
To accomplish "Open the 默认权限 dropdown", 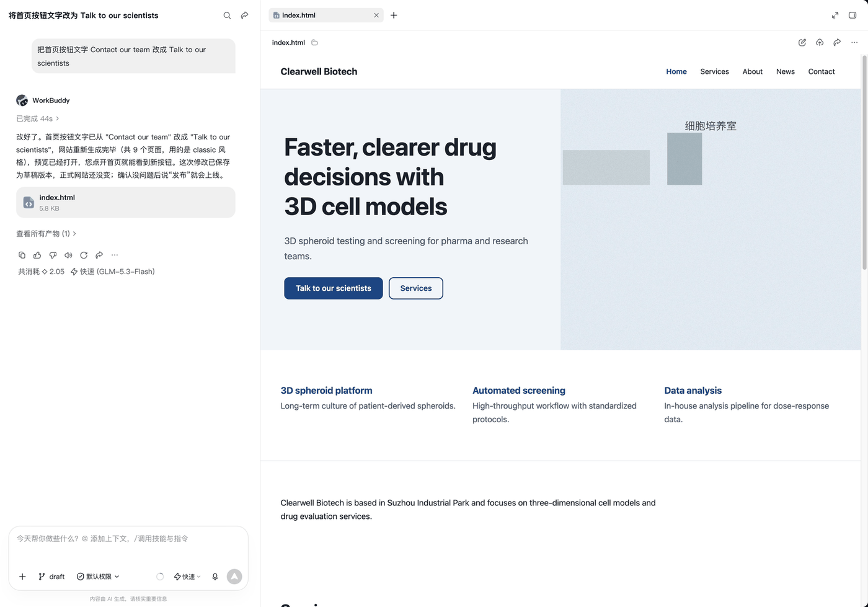I will click(98, 577).
